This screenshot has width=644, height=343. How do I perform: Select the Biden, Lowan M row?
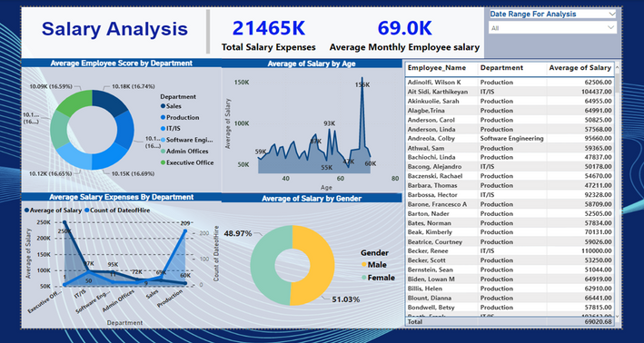click(510, 279)
